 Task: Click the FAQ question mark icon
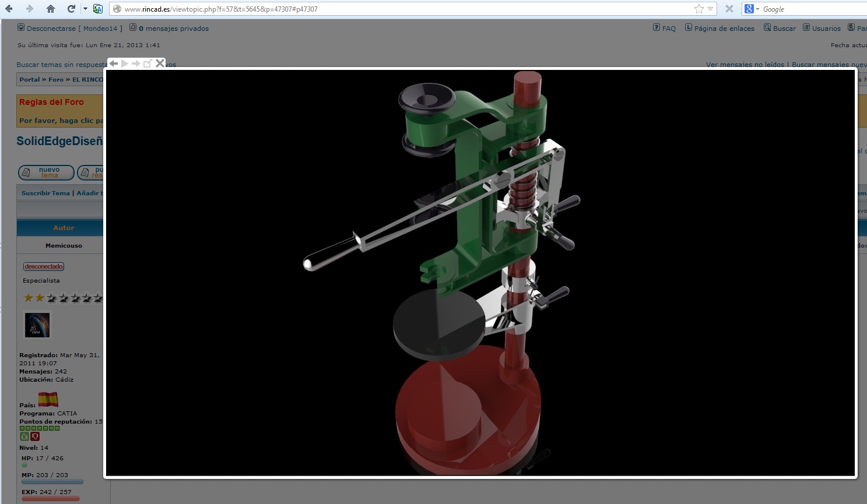(x=657, y=27)
